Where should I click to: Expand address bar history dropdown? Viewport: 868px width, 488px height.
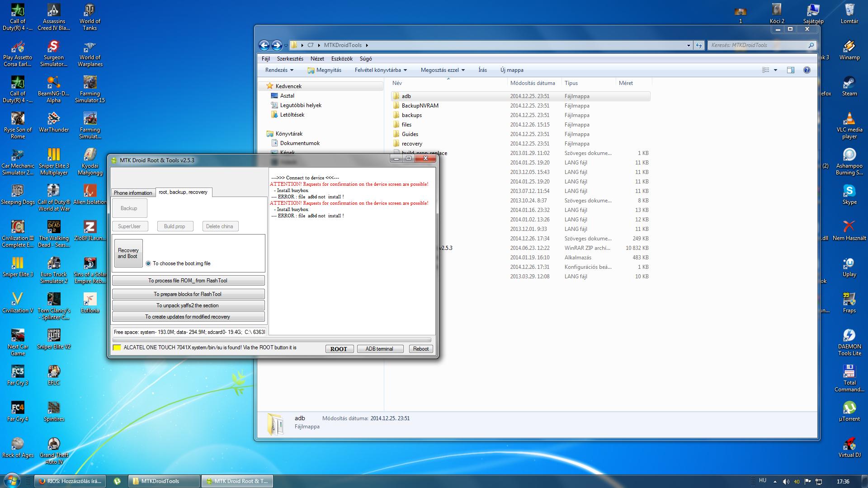[689, 45]
